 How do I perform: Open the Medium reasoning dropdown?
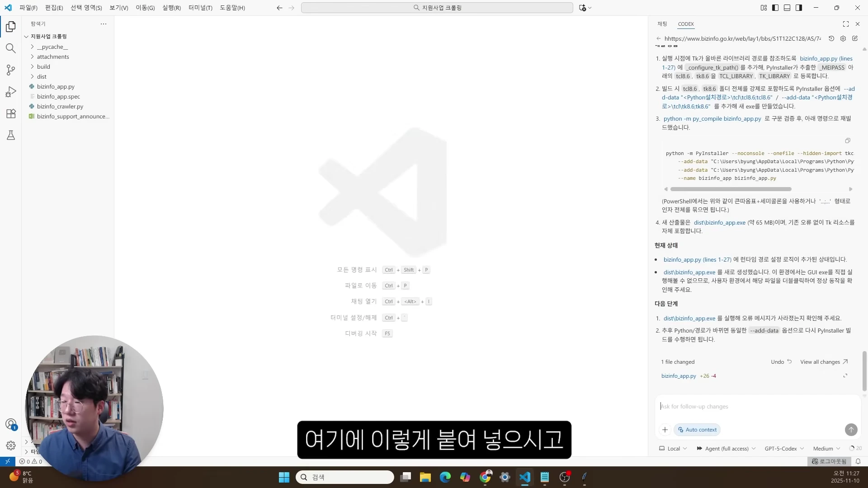(826, 449)
